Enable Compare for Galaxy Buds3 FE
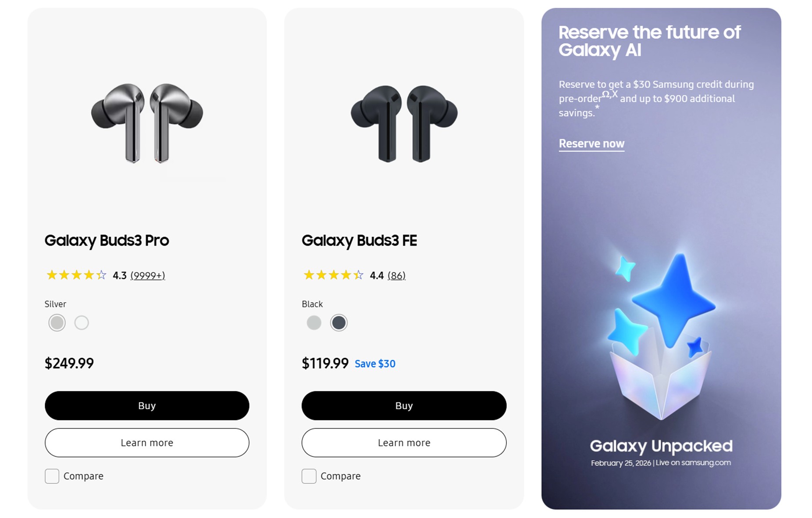The image size is (812, 518). 309,476
